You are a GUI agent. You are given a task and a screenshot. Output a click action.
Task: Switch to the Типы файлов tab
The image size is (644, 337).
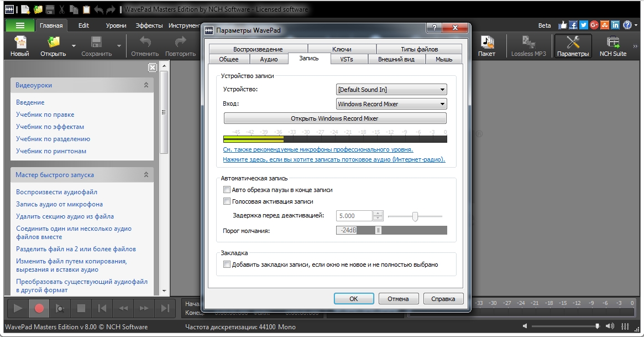tap(420, 49)
